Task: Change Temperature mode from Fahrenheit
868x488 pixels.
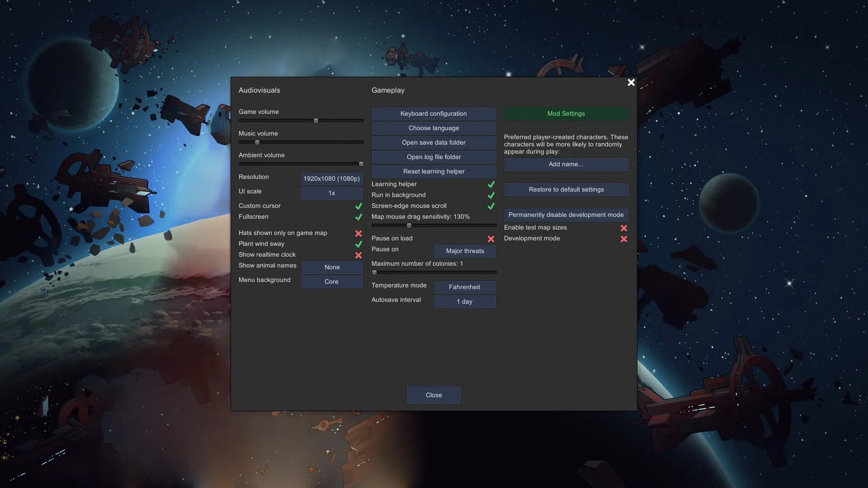Action: point(465,287)
